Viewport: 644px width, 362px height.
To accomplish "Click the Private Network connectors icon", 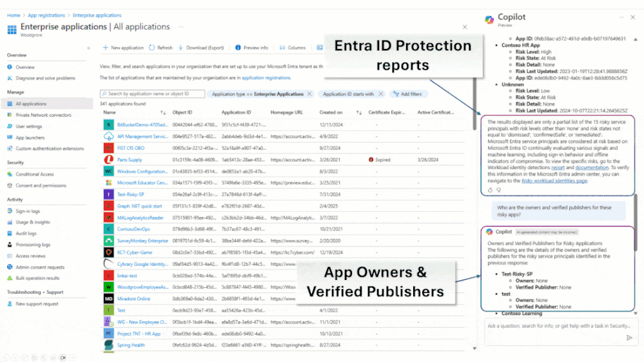I will [10, 115].
